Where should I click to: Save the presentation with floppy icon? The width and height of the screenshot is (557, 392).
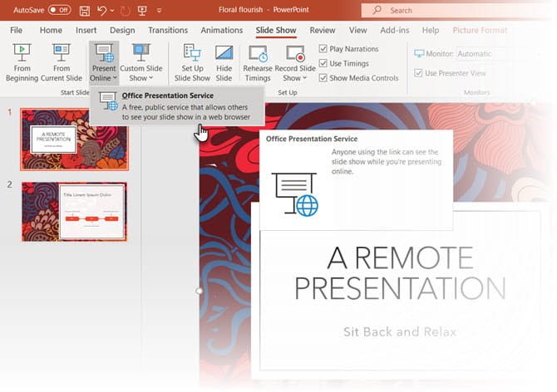[85, 11]
